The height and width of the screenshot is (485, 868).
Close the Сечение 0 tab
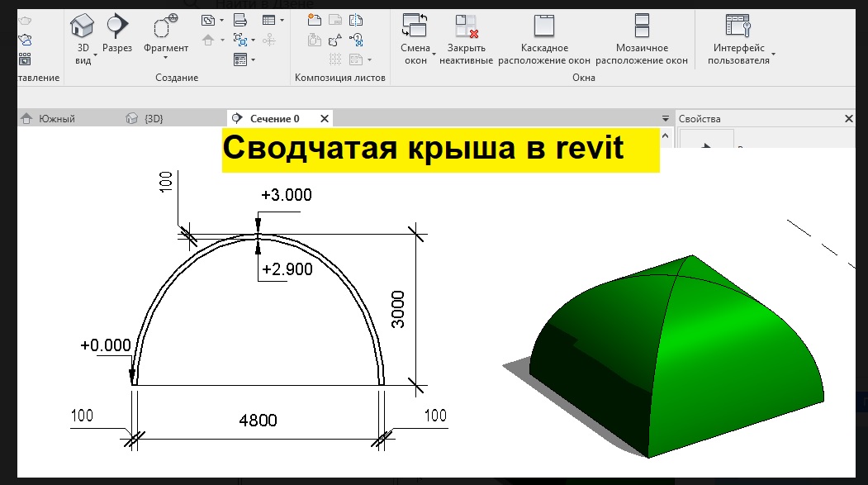[x=325, y=119]
